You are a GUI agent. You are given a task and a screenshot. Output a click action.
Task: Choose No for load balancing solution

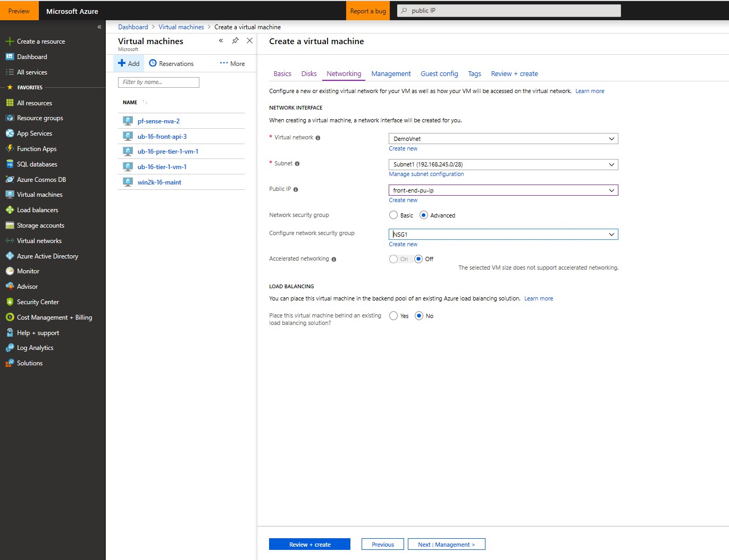point(419,316)
